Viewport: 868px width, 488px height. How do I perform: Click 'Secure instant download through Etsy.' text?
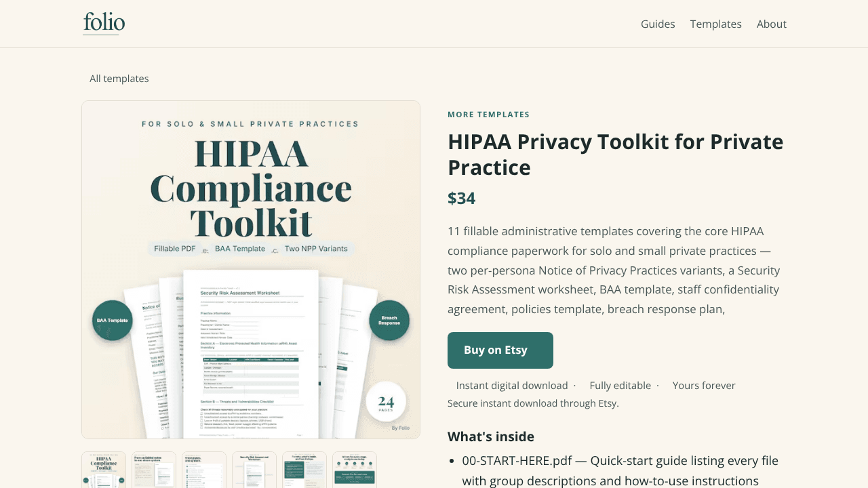click(533, 403)
